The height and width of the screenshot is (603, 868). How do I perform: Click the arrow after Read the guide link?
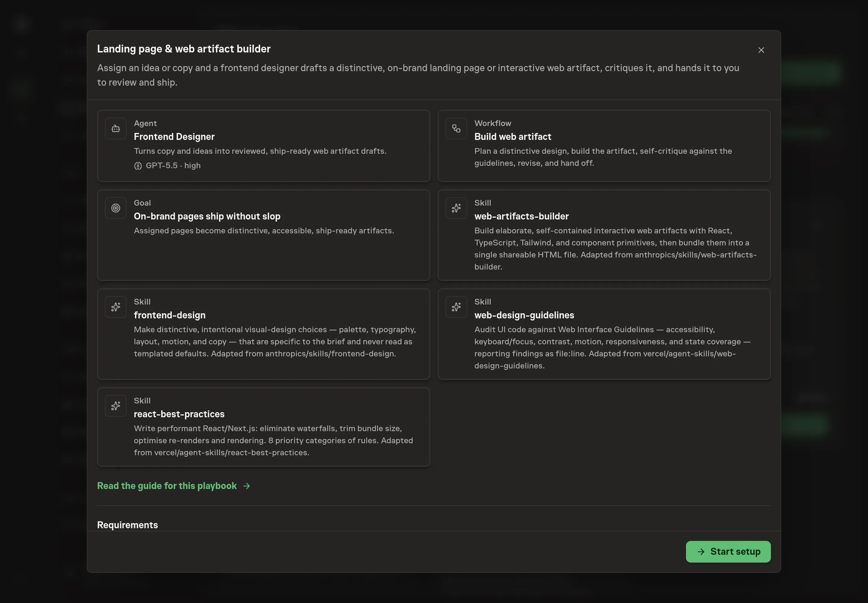247,486
